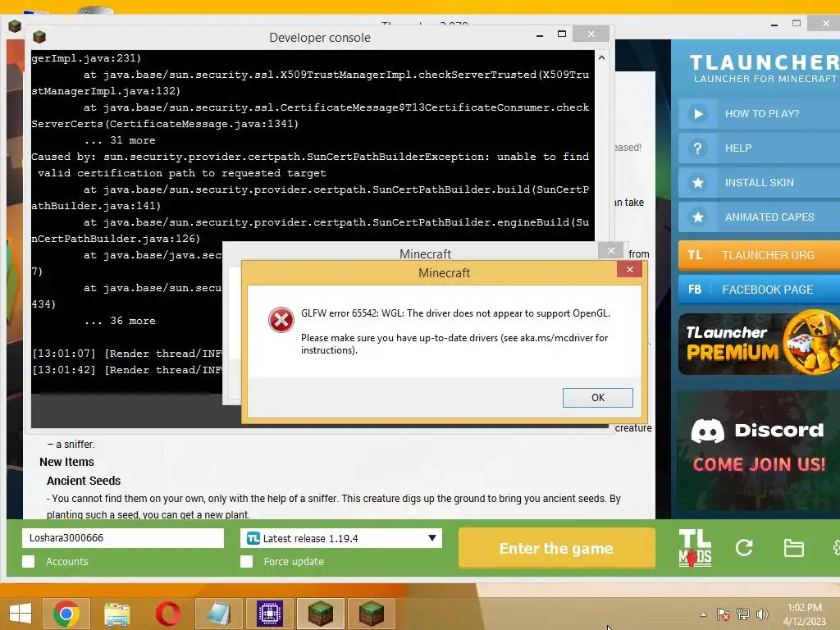Click the Discord Come Join Us banner
Screen dimensions: 840x630
pos(759,450)
